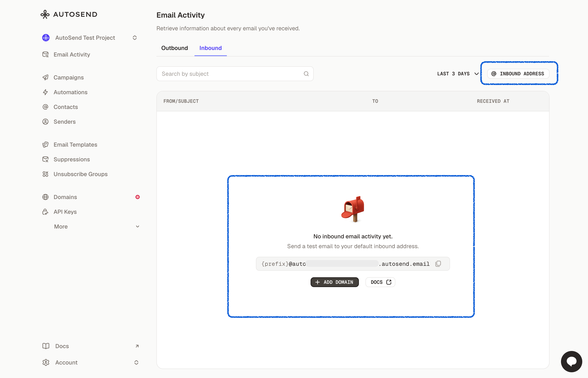Viewport: 588px width, 378px height.
Task: Click the Email Templates icon
Action: tap(45, 145)
